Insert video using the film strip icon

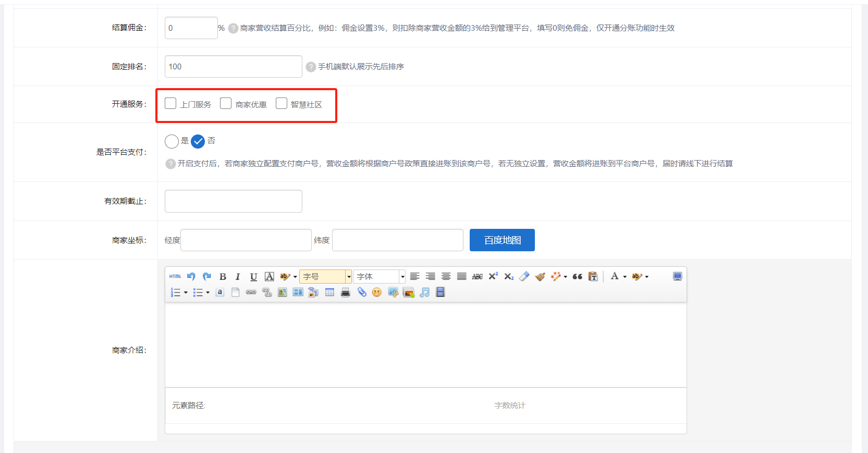click(x=441, y=292)
